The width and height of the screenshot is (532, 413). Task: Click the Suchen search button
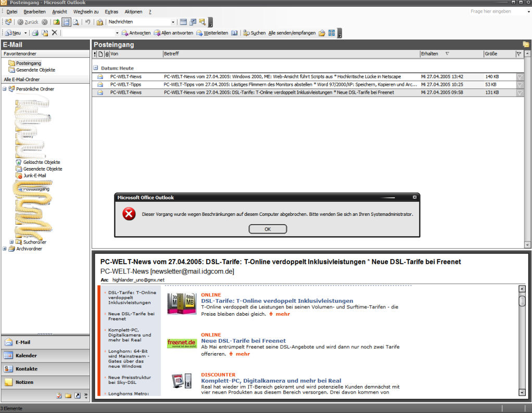coord(254,33)
